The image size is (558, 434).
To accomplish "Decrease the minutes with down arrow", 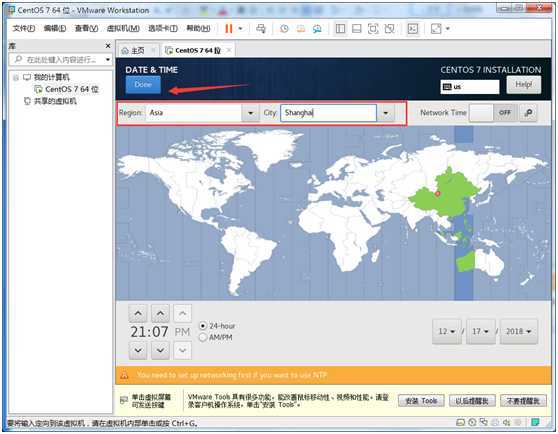I will pyautogui.click(x=160, y=350).
